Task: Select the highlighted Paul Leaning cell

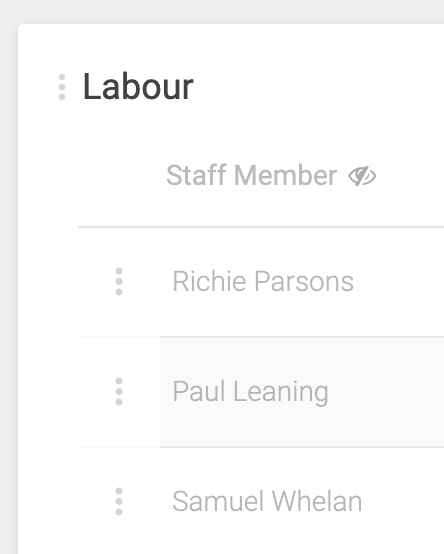Action: click(x=302, y=392)
